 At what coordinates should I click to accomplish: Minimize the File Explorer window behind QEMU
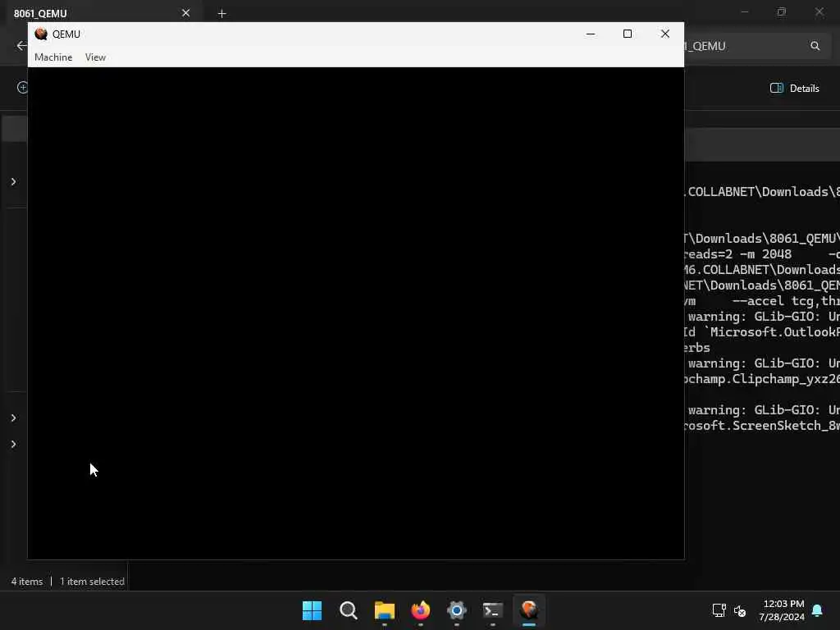click(x=745, y=11)
